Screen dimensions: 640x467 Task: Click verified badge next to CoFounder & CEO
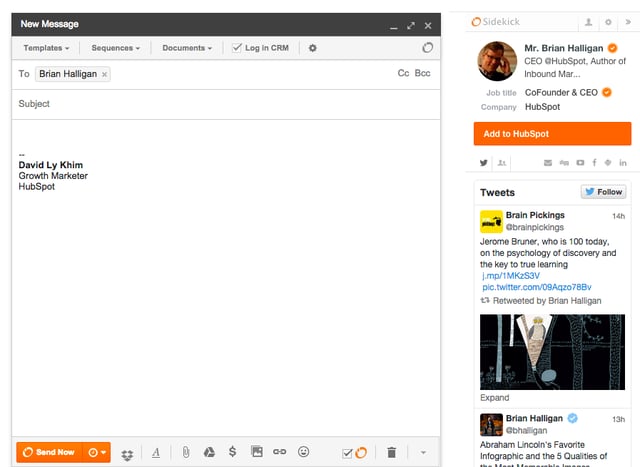pos(607,92)
